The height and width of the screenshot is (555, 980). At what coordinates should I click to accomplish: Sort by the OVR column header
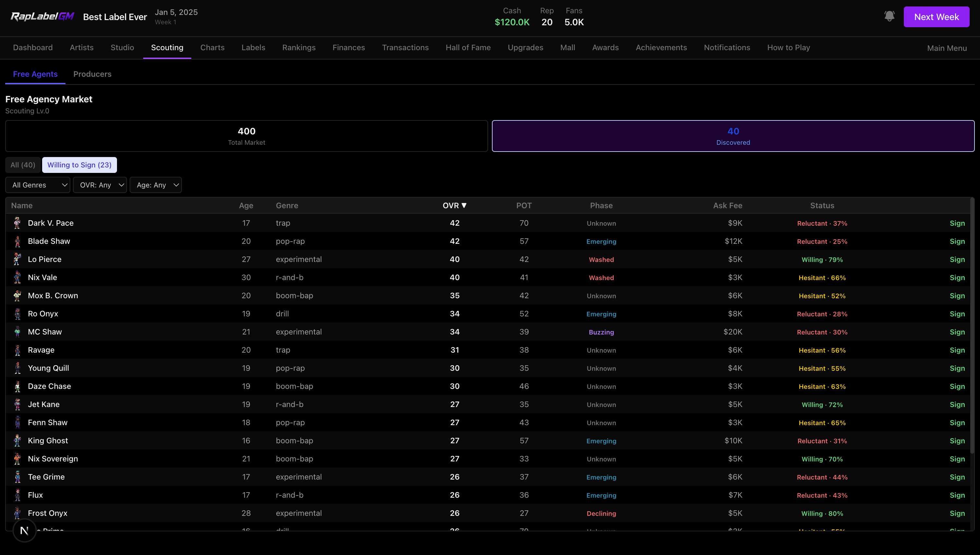point(454,206)
